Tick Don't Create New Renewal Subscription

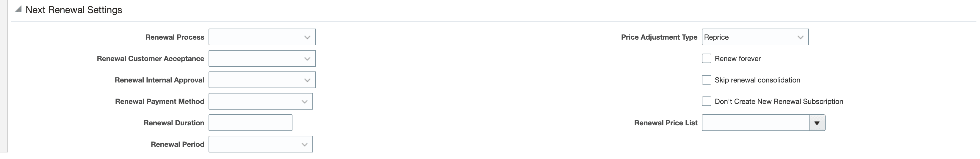(x=707, y=102)
